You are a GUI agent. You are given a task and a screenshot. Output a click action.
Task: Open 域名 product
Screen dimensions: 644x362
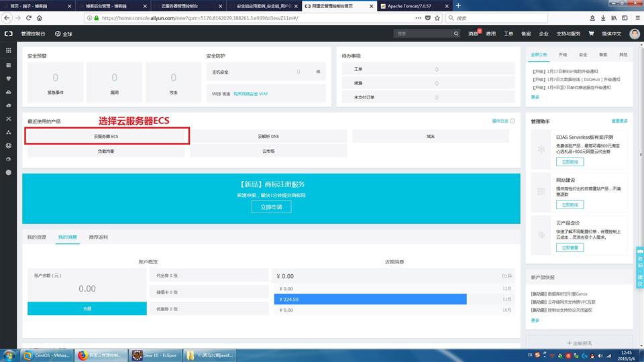431,136
